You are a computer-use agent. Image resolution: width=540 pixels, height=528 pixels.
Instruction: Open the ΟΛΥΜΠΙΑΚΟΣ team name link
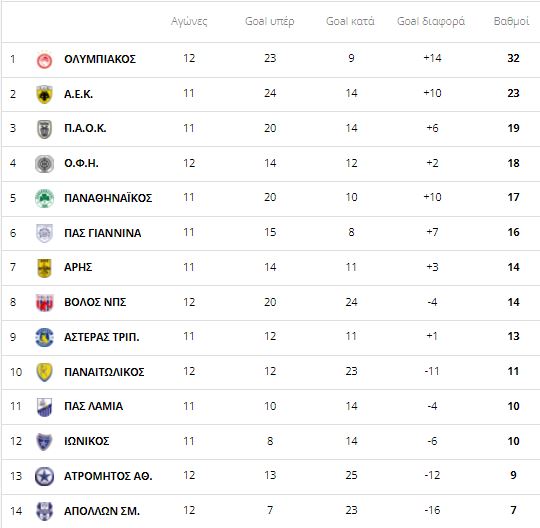point(100,59)
